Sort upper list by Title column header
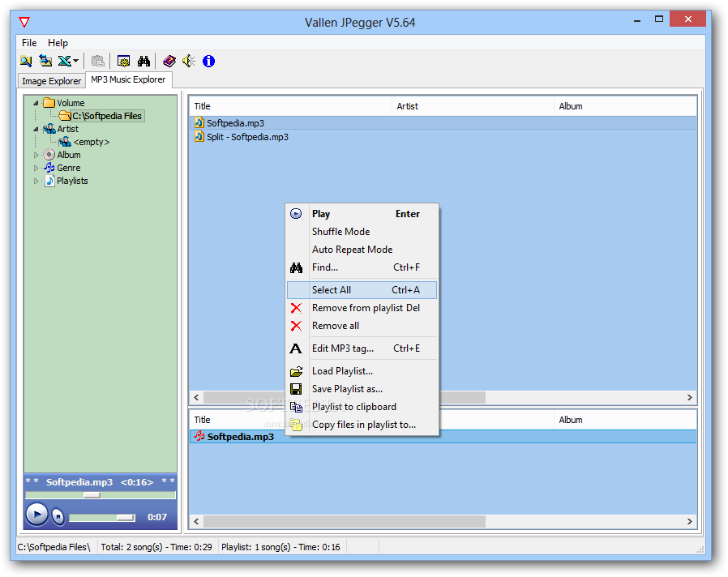This screenshot has height=577, width=728. [x=291, y=106]
